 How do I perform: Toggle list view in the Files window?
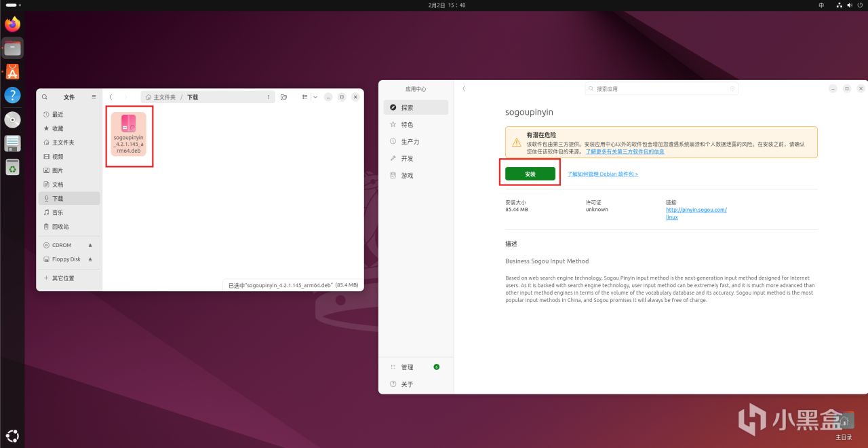click(304, 97)
